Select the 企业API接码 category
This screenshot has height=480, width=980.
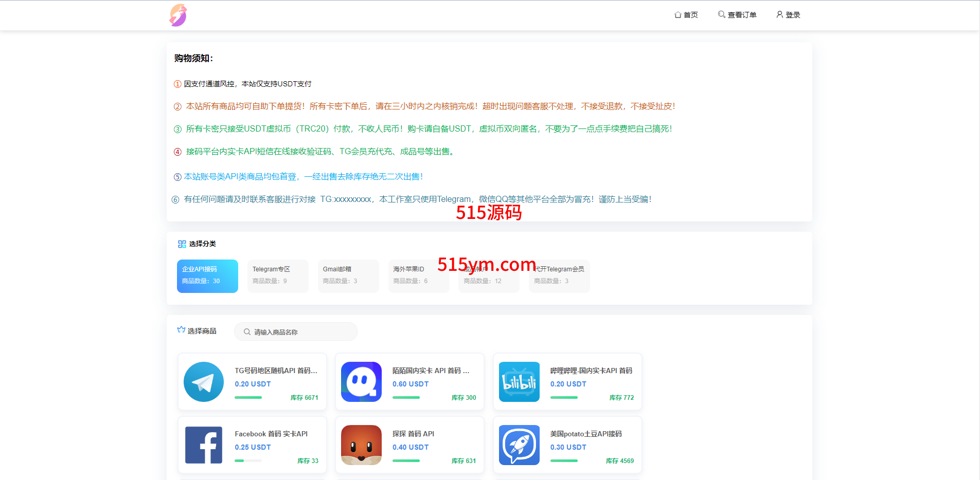coord(207,276)
